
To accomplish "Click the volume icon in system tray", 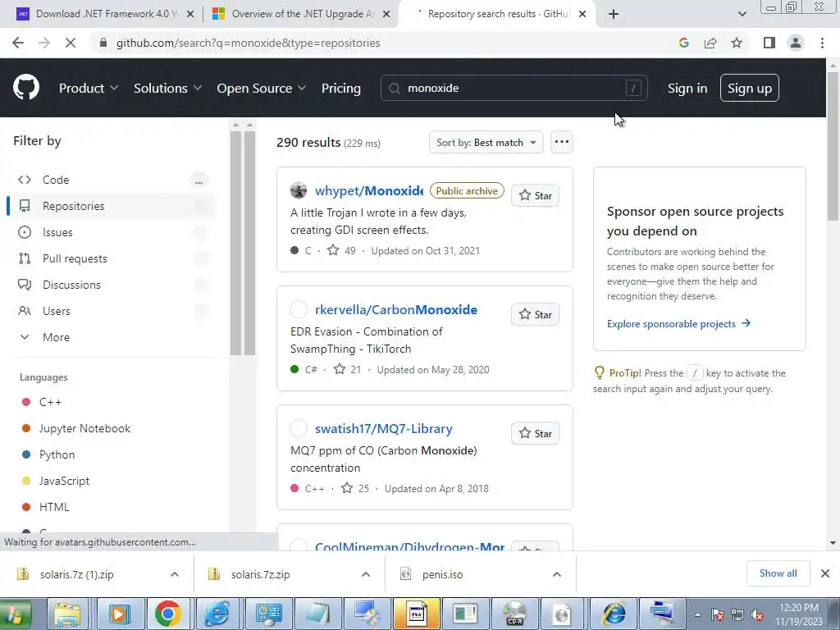I will (x=757, y=615).
